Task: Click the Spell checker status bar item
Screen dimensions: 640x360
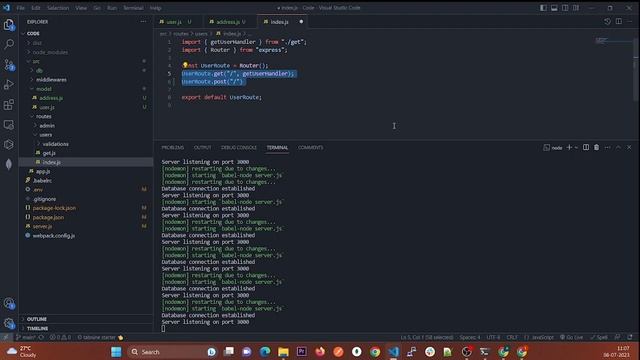Action: point(599,337)
